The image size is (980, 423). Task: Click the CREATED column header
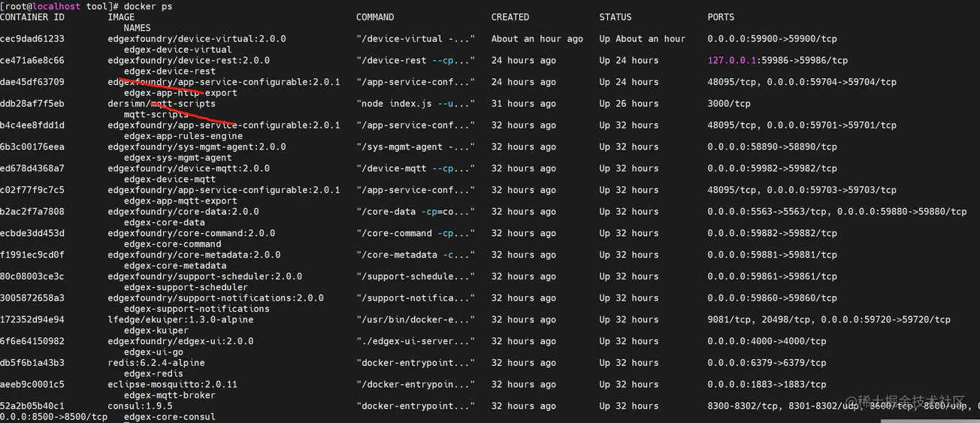510,17
